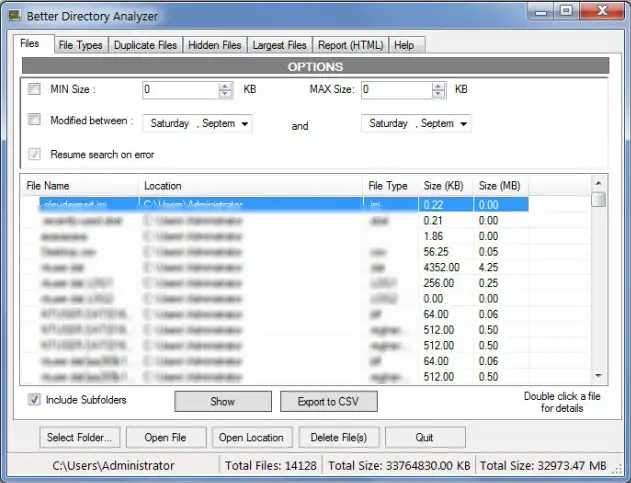The image size is (631, 483).
Task: Click the Select Folder... button
Action: [x=80, y=438]
